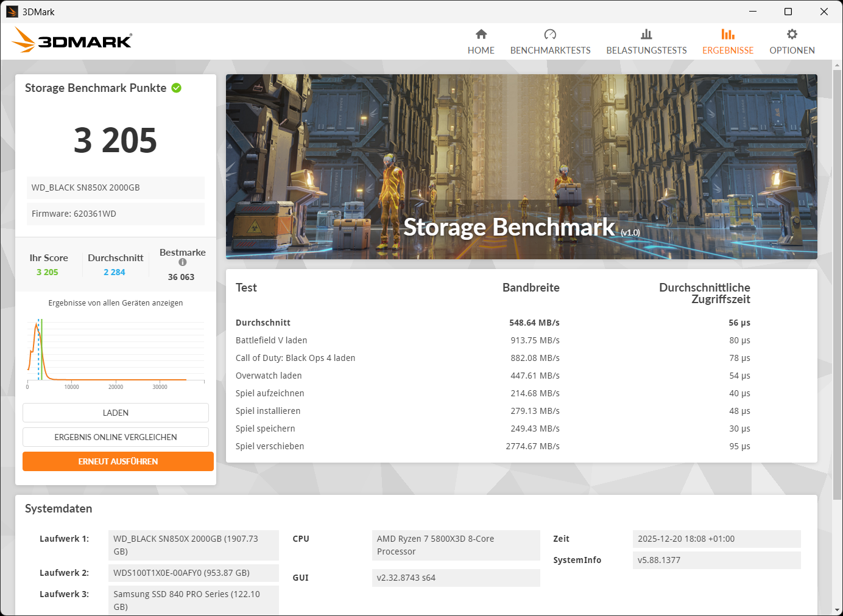Click 'Ergebnisse von allen Geräten anzeigen' link
This screenshot has width=843, height=616.
click(116, 303)
